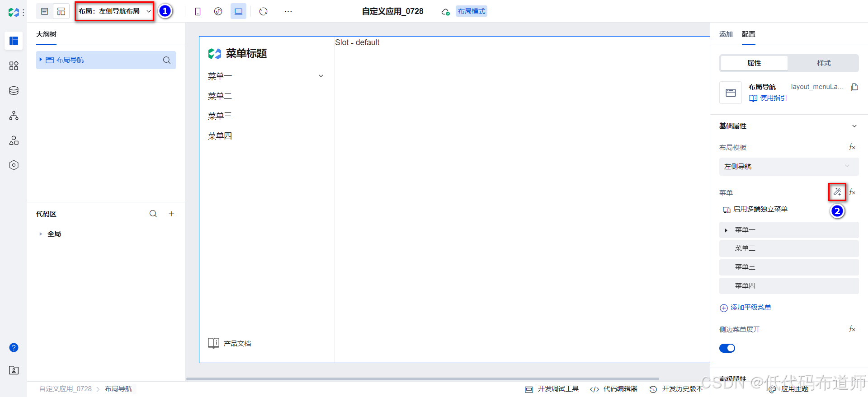Click 添加平级菜单 to add menu
This screenshot has width=868, height=397.
tap(745, 308)
